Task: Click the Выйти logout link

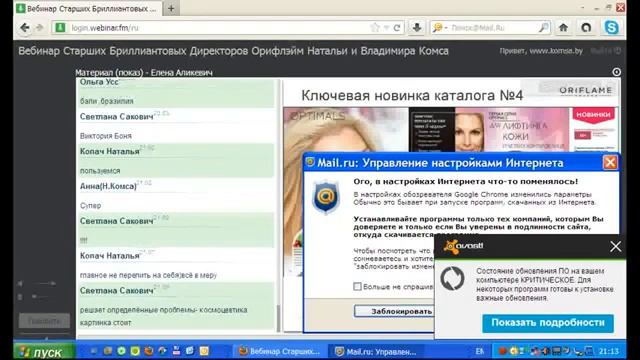Action: pos(605,51)
